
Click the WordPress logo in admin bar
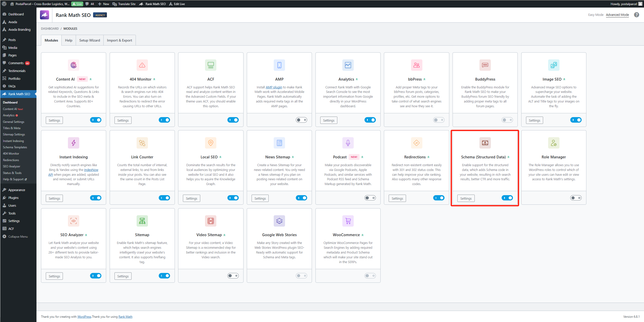(x=4, y=4)
